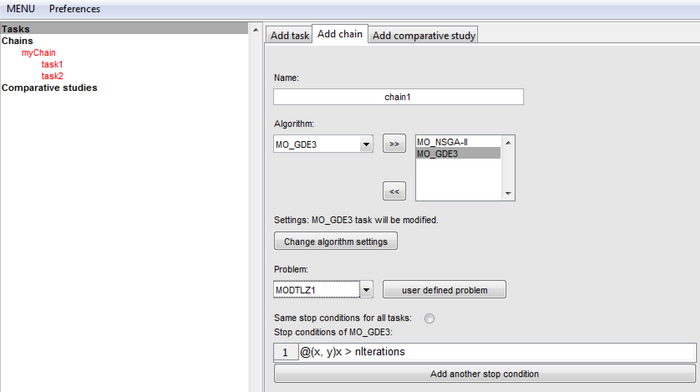
Task: Select Comparative studies in tree
Action: (x=49, y=88)
